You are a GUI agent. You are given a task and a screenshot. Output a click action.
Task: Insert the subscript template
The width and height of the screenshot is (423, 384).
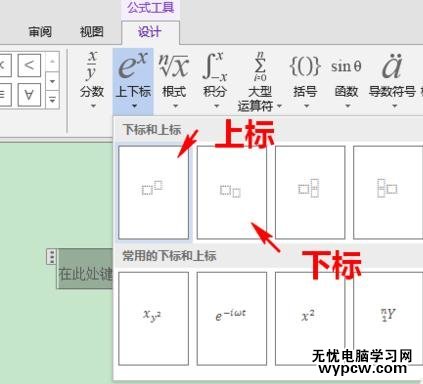232,192
